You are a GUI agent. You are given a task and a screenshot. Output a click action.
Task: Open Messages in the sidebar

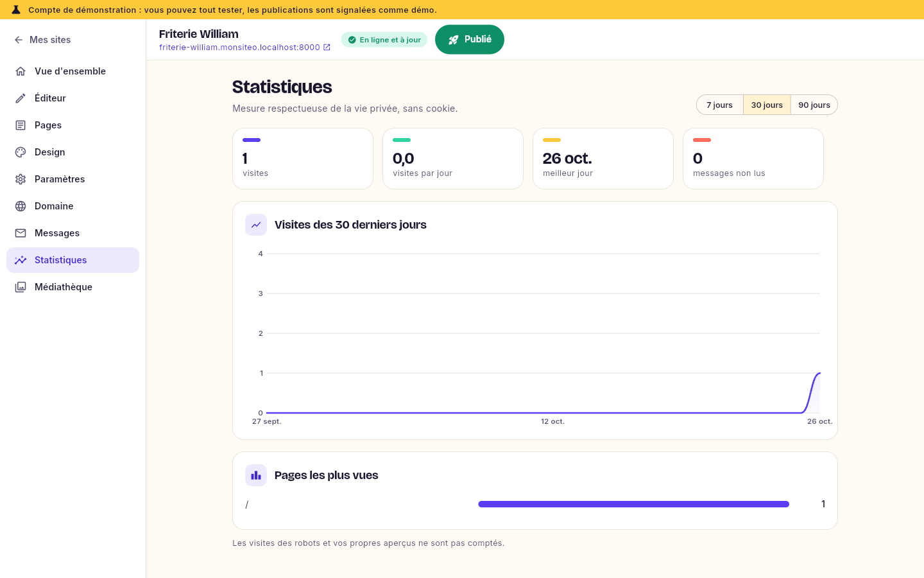pos(73,233)
